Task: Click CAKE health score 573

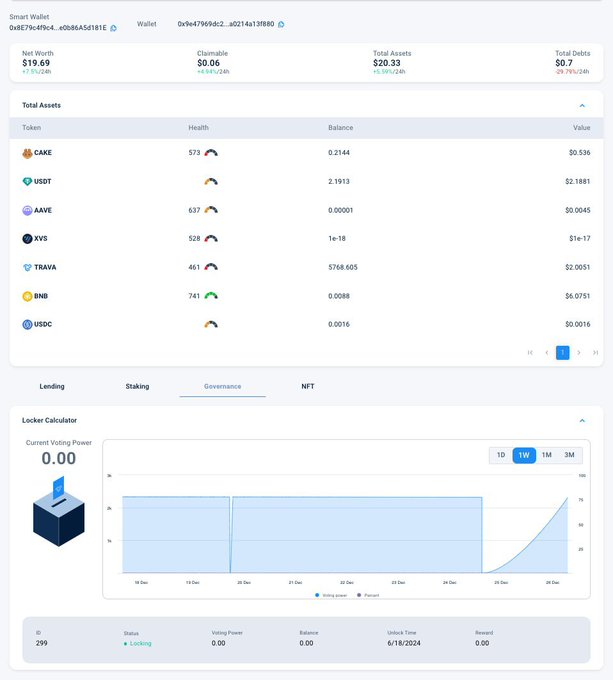Action: click(x=194, y=153)
